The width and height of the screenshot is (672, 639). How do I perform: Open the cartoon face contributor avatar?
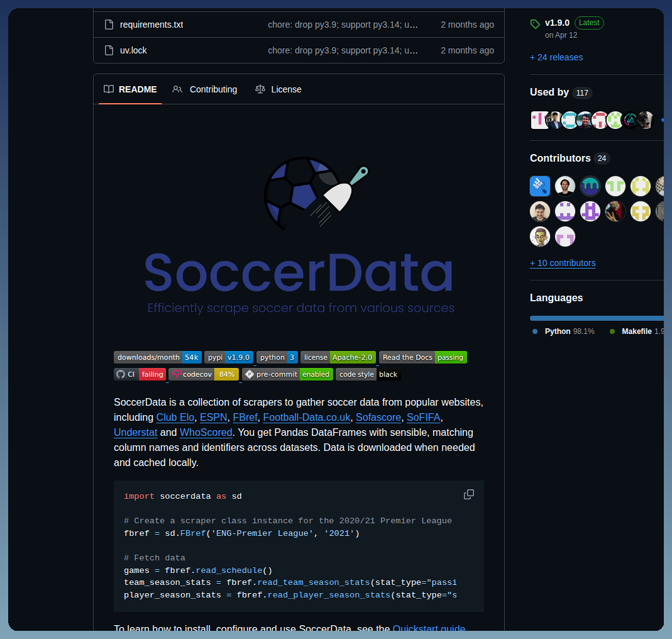pyautogui.click(x=540, y=236)
